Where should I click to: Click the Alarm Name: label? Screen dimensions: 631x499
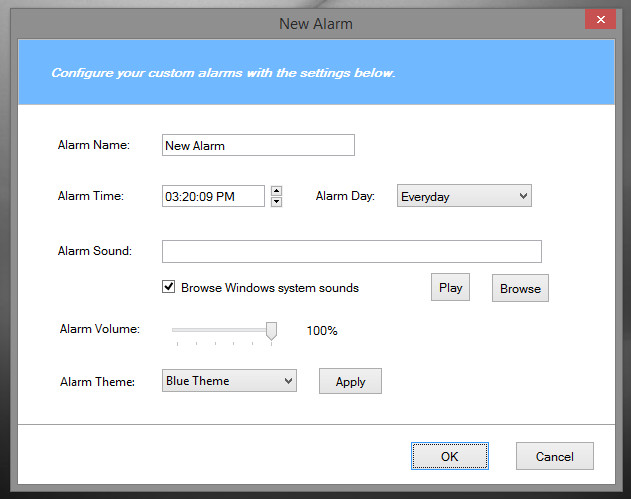coord(94,145)
